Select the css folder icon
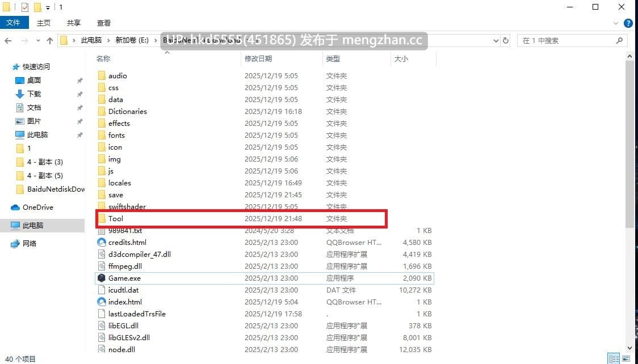 pos(102,88)
